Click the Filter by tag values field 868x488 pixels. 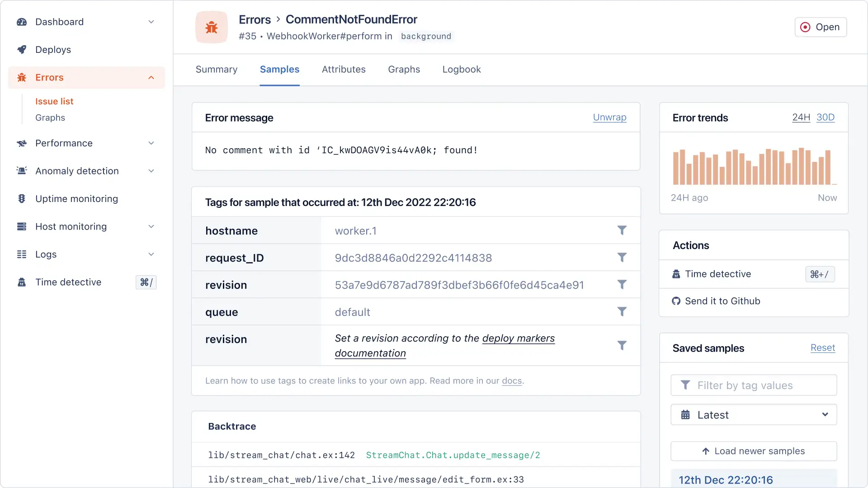tap(754, 385)
